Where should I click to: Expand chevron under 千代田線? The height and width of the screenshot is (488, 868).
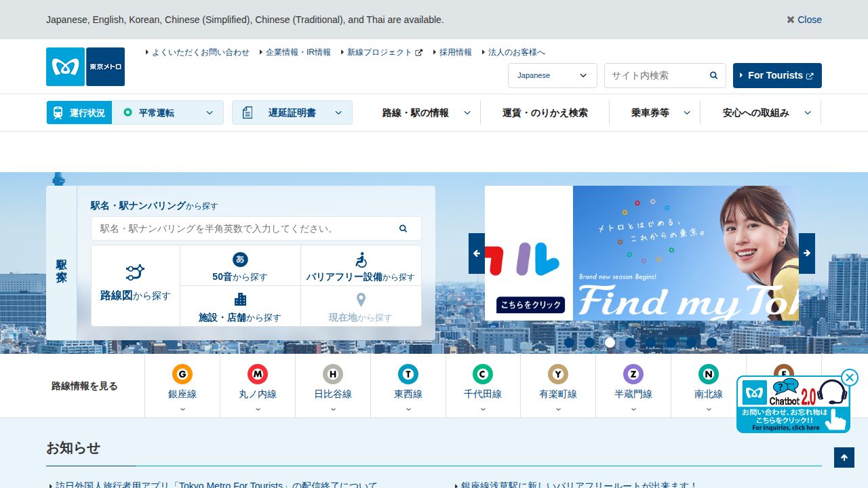pos(483,409)
